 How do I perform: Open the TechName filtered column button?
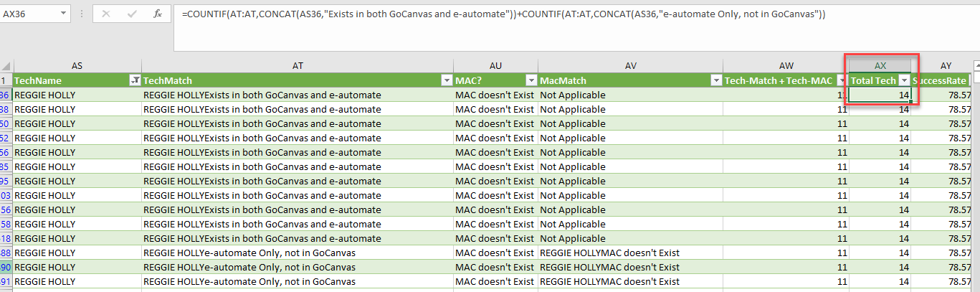(x=134, y=80)
